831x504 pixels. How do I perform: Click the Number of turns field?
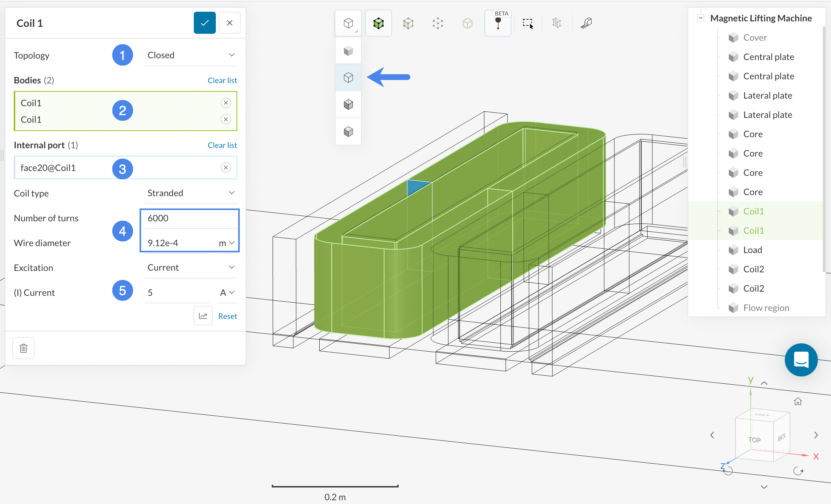[189, 218]
